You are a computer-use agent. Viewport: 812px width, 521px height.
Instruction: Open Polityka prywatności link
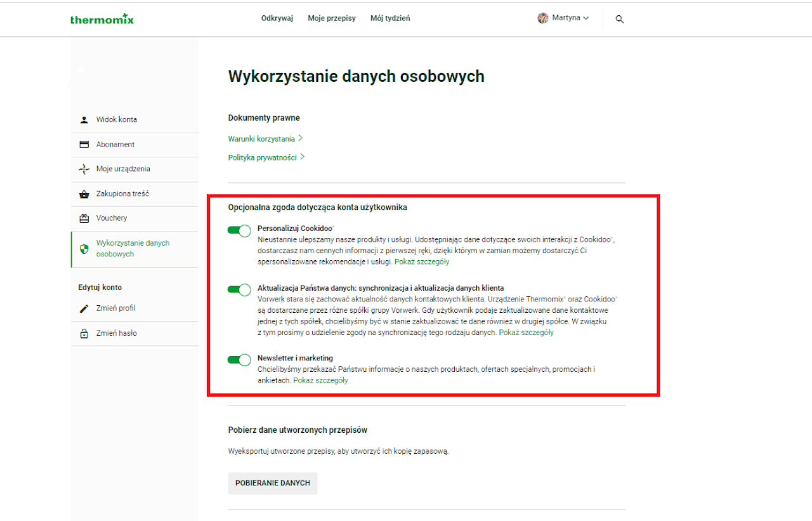click(x=263, y=157)
